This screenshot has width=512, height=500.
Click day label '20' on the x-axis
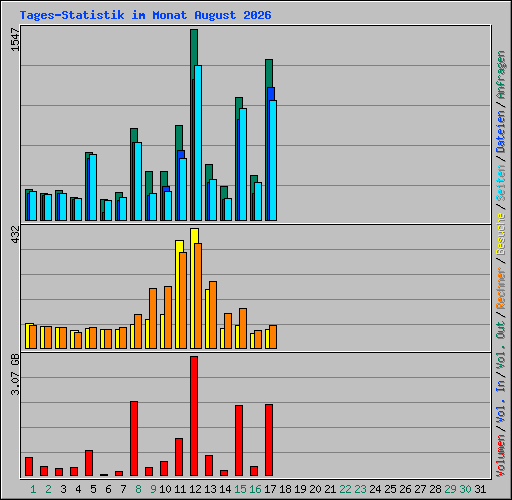pos(315,489)
